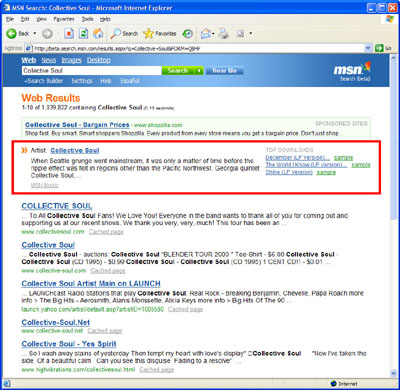400x390 pixels.
Task: Open Collective-Soul.Net result link
Action: [56, 322]
